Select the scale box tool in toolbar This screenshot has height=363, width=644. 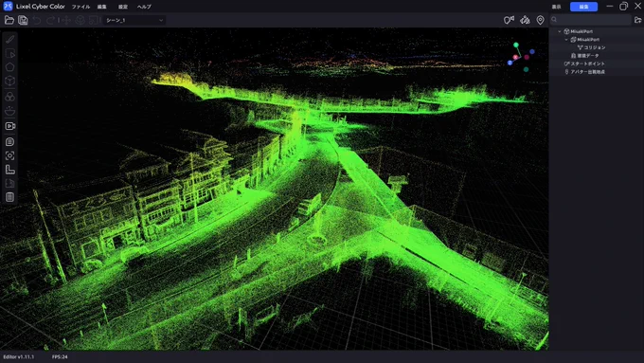click(95, 20)
